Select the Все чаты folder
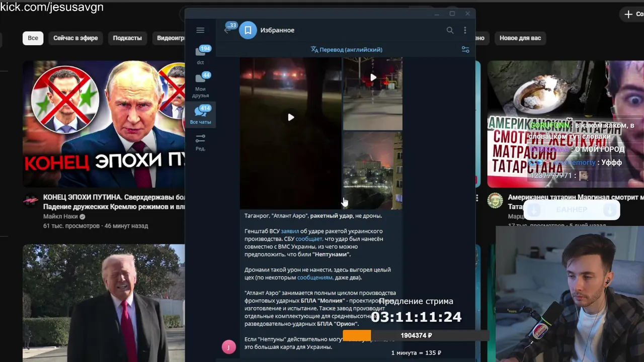 (x=200, y=115)
